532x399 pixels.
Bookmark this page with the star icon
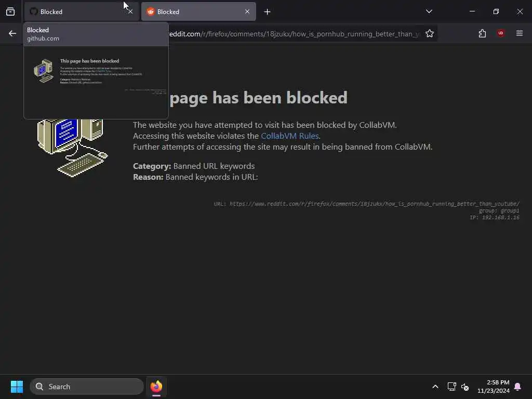tap(430, 33)
